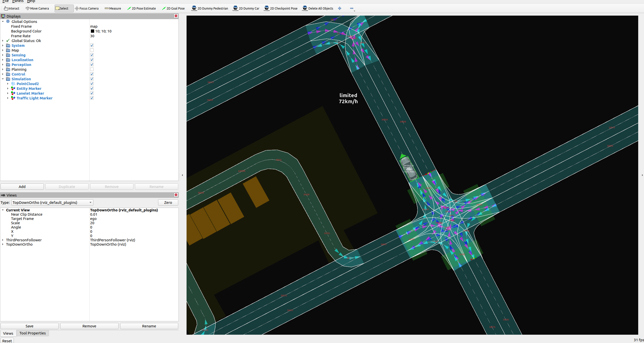This screenshot has width=644, height=343.
Task: Open the Panels menu
Action: pyautogui.click(x=18, y=1)
